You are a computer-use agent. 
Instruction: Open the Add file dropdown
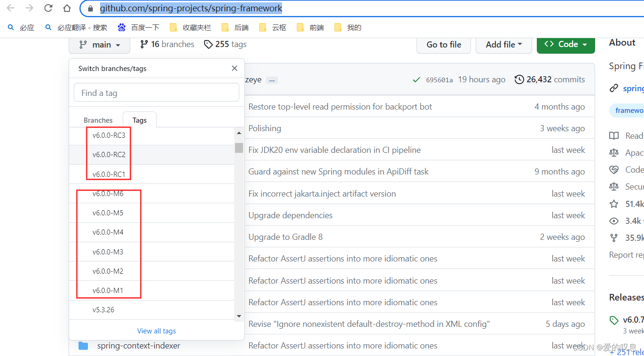click(x=503, y=45)
